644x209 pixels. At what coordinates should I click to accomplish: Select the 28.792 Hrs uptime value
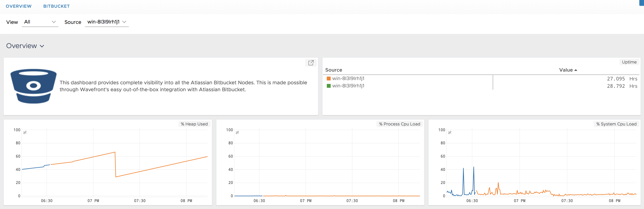622,86
